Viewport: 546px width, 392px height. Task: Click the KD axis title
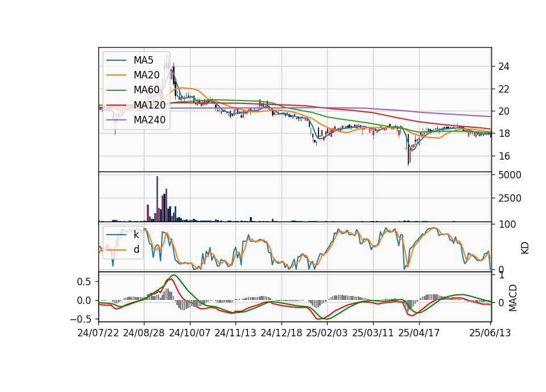tap(525, 248)
